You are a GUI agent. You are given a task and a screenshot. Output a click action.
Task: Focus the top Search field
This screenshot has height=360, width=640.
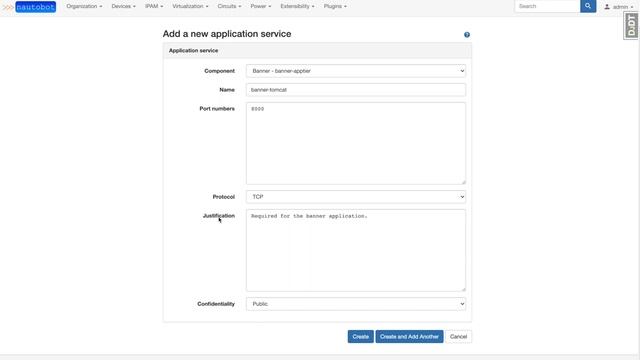[x=547, y=6]
